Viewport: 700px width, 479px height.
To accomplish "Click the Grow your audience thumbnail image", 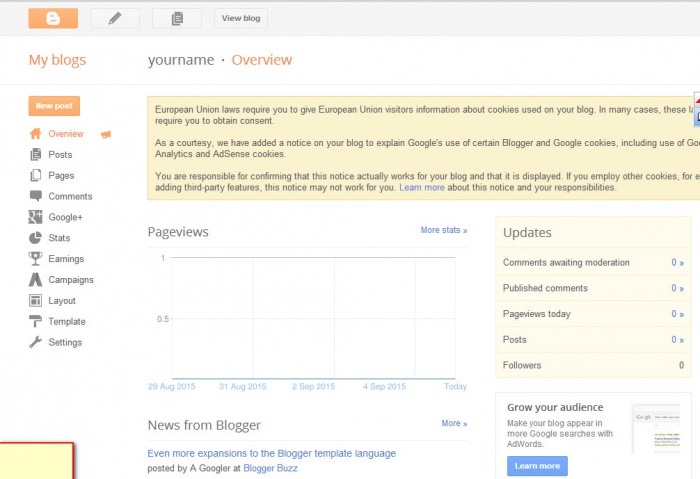I will tap(656, 430).
